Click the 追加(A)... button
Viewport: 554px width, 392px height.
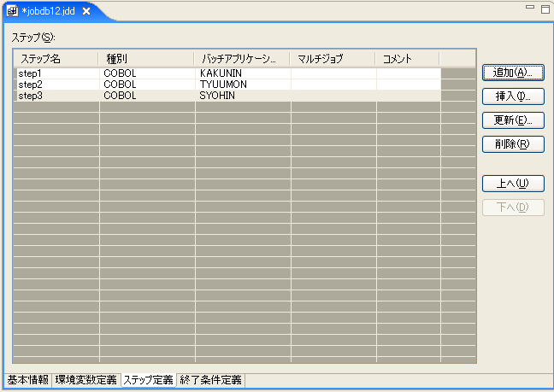(x=513, y=73)
